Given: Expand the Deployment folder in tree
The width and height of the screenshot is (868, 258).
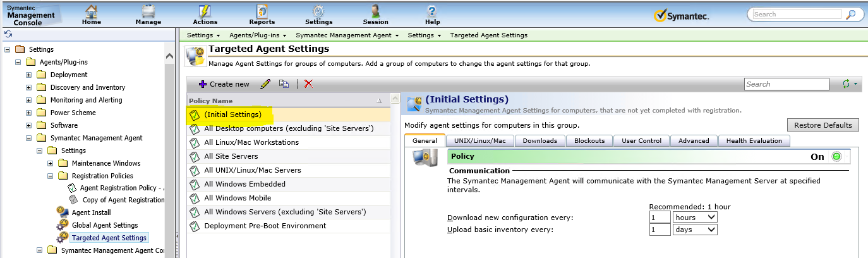Looking at the screenshot, I should coord(29,75).
